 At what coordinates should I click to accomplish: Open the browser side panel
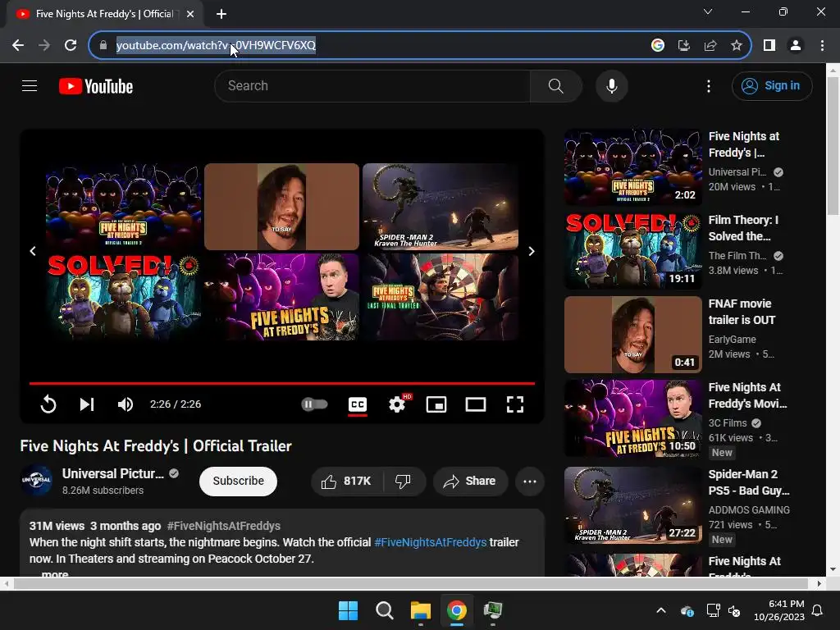[769, 46]
